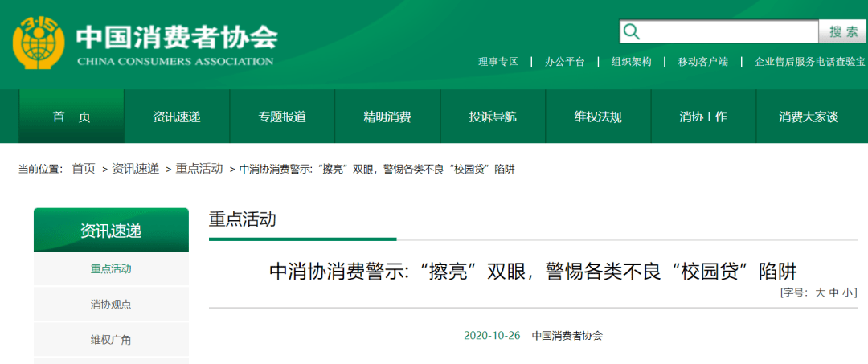The image size is (868, 364).
Task: Click 重点活动 in the breadcrumb trail
Action: point(199,169)
